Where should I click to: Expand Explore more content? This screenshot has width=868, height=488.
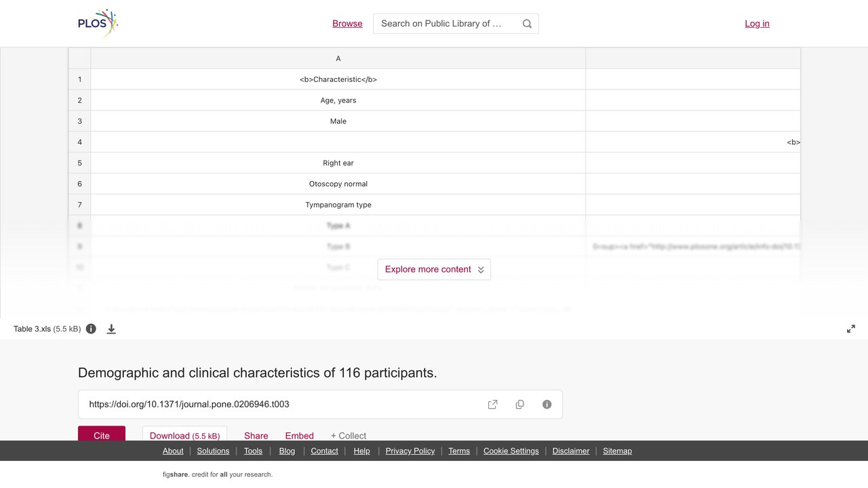434,269
